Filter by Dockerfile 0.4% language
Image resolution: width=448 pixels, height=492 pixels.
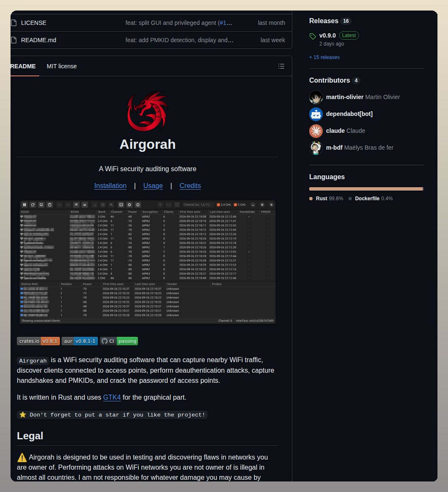click(370, 199)
